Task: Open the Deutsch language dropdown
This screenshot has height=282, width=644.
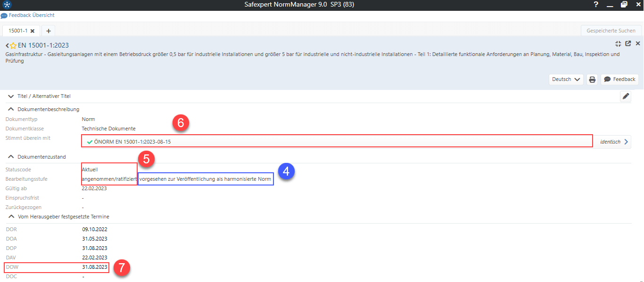Action: [566, 80]
